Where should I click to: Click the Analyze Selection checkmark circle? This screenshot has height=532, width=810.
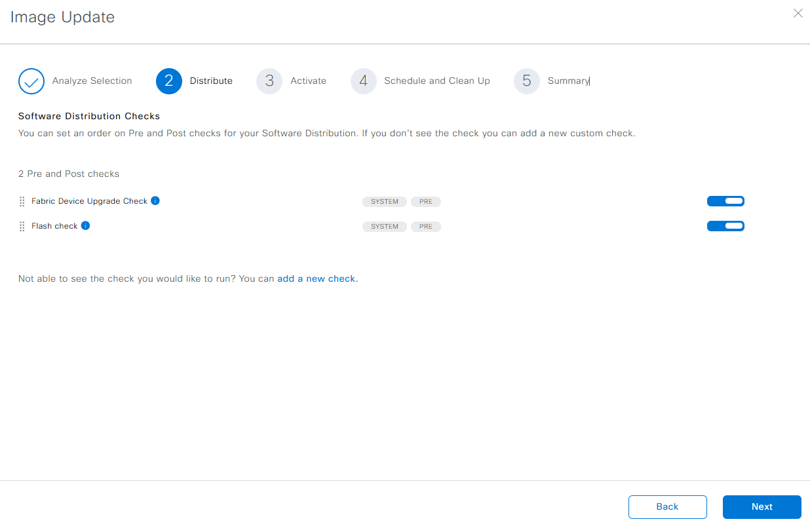(31, 81)
